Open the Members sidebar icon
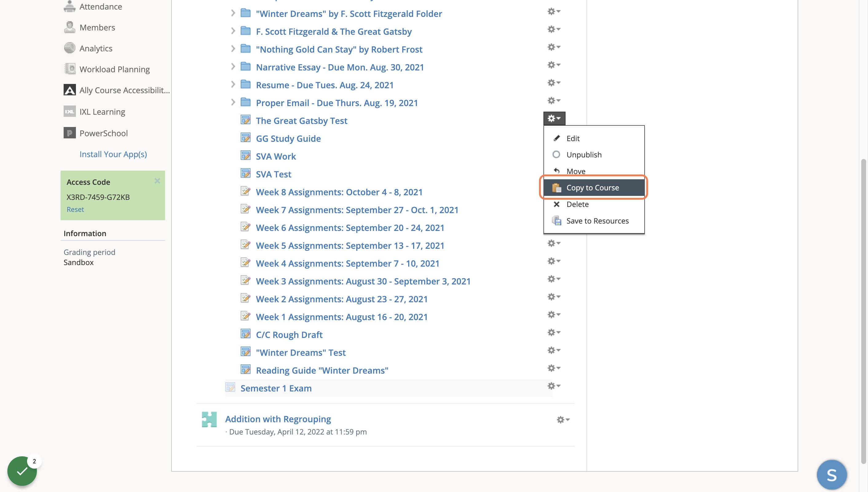The image size is (868, 492). pos(69,27)
